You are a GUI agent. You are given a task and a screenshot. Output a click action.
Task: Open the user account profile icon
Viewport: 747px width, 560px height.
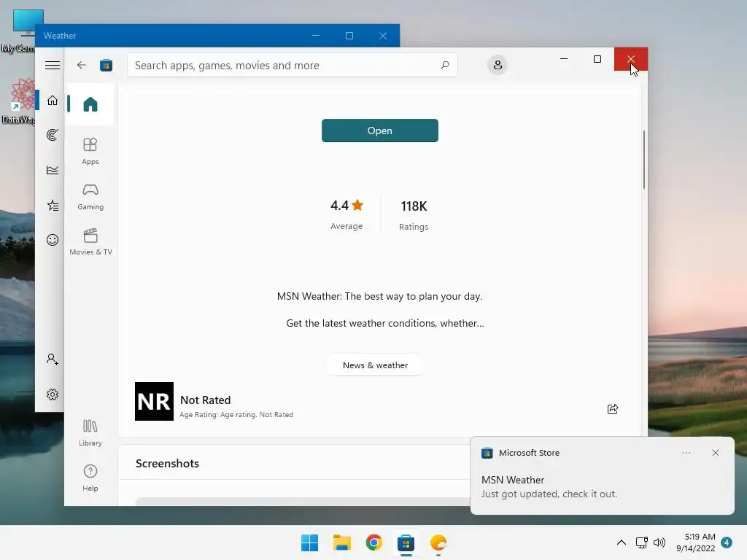click(498, 65)
